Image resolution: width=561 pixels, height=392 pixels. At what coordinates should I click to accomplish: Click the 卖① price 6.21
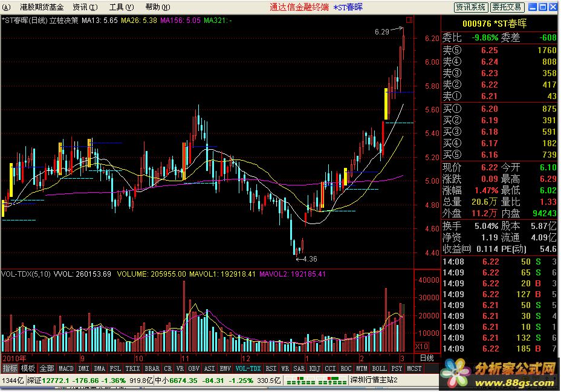pos(490,96)
